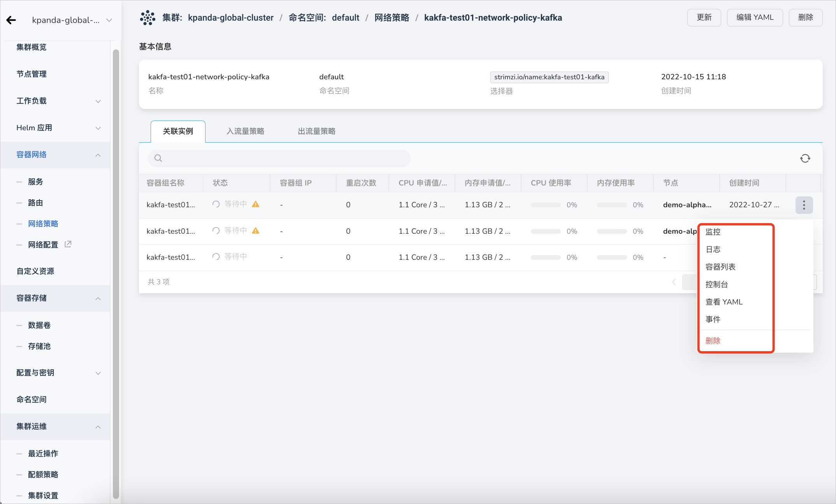Click the pod search input field
The image size is (836, 504).
[279, 158]
